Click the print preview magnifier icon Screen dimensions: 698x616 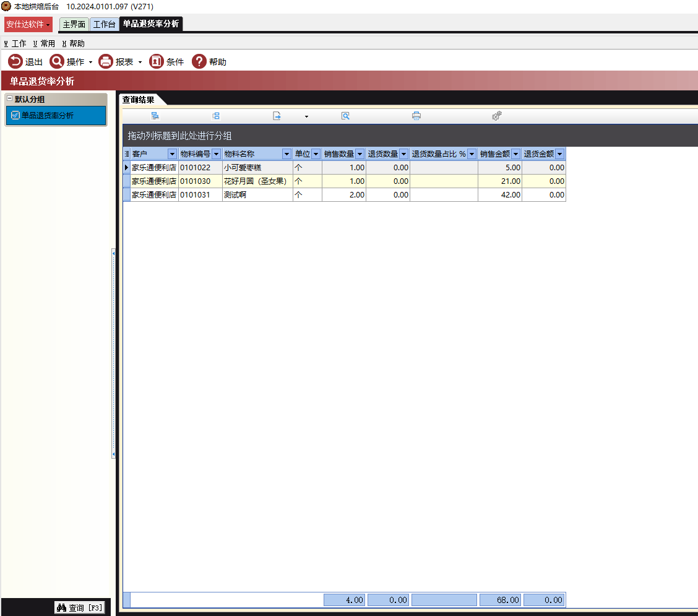click(x=345, y=116)
